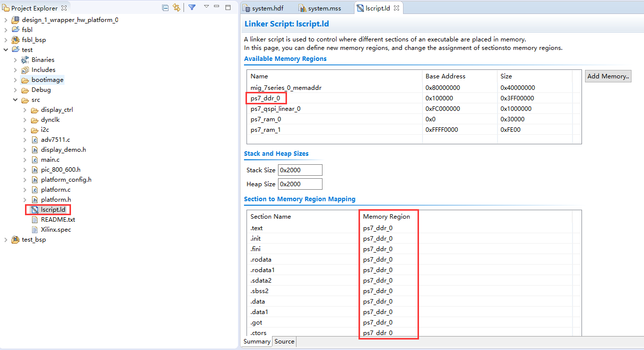Toggle Link with Editor icon

pyautogui.click(x=176, y=7)
